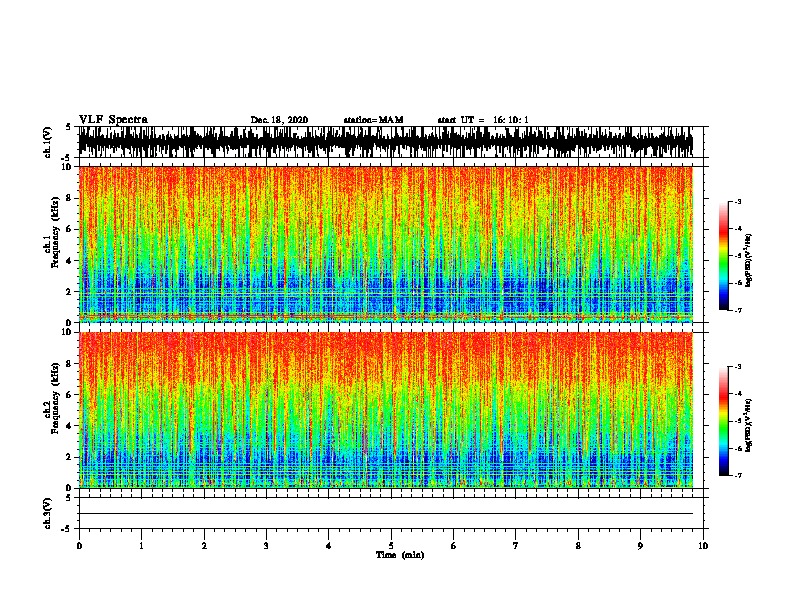Click time-axis tick label '2'

point(204,546)
